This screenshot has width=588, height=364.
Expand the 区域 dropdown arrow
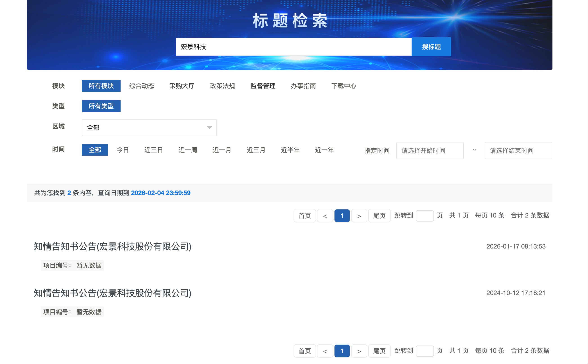click(x=209, y=128)
